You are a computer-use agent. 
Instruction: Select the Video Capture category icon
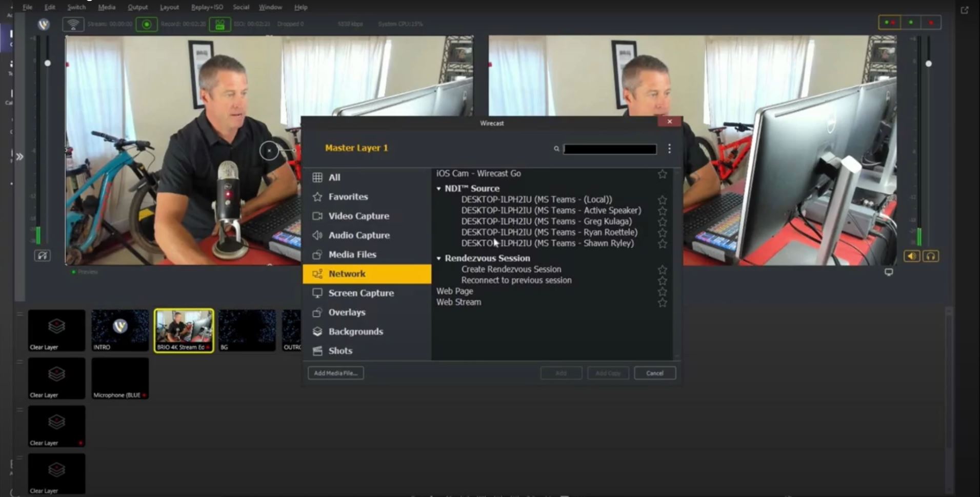318,216
